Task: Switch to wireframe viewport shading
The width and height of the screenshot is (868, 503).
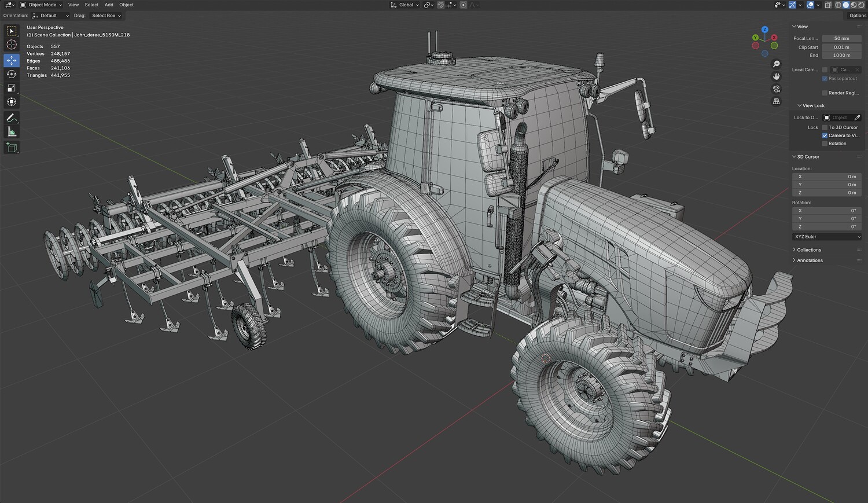Action: coord(838,5)
